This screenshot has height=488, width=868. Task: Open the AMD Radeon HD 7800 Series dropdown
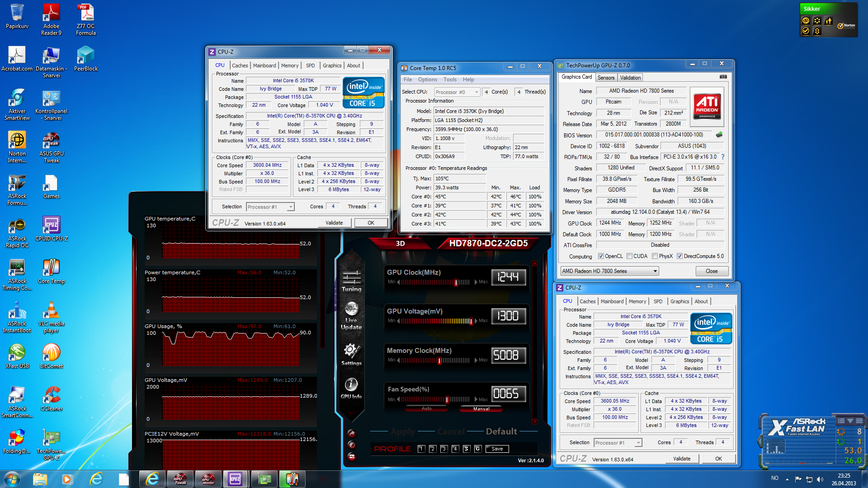pyautogui.click(x=609, y=271)
